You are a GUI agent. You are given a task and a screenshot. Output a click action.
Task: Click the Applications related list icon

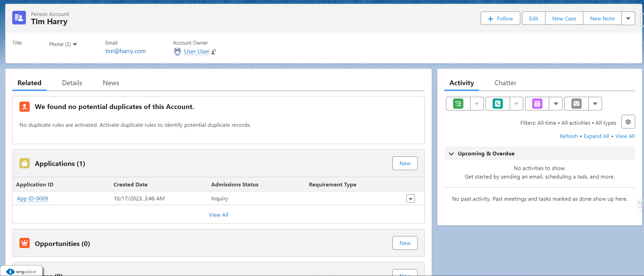click(x=25, y=163)
